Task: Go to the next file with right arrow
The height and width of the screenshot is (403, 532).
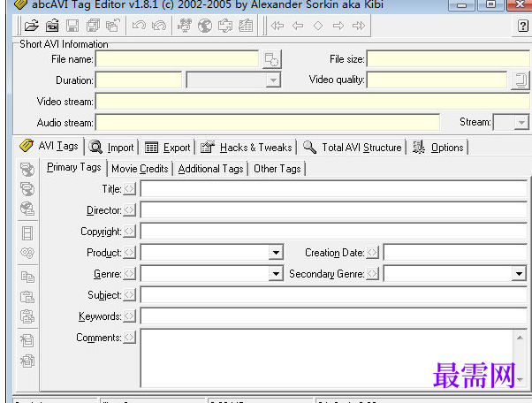Action: tap(338, 26)
